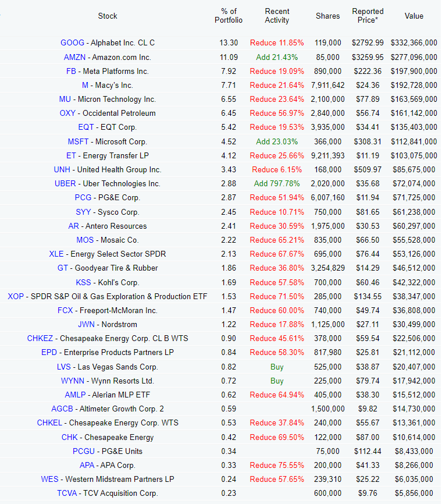Open the AR Antero Resources ticker
Viewport: 442px width, 504px height.
73,226
